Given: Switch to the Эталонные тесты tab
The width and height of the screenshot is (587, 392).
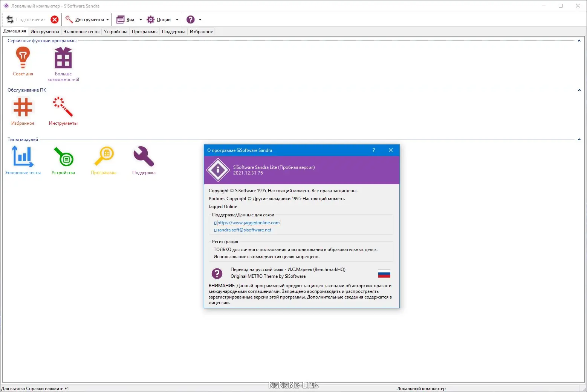Looking at the screenshot, I should click(x=81, y=32).
